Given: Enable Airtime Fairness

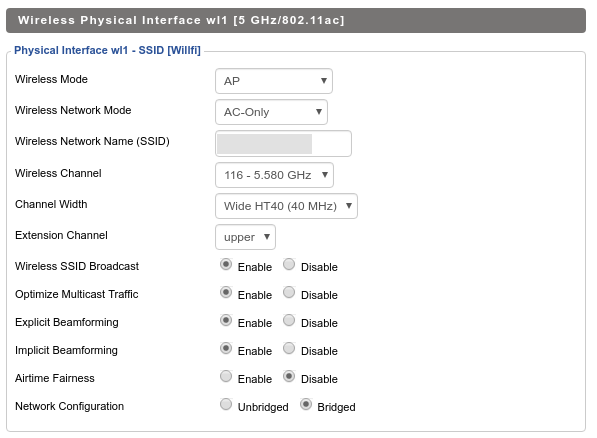Looking at the screenshot, I should pyautogui.click(x=226, y=376).
